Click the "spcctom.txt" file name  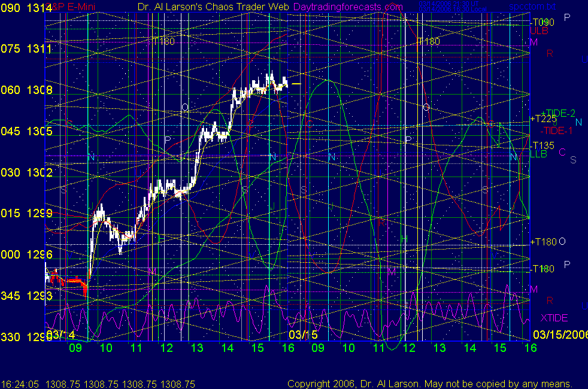532,7
